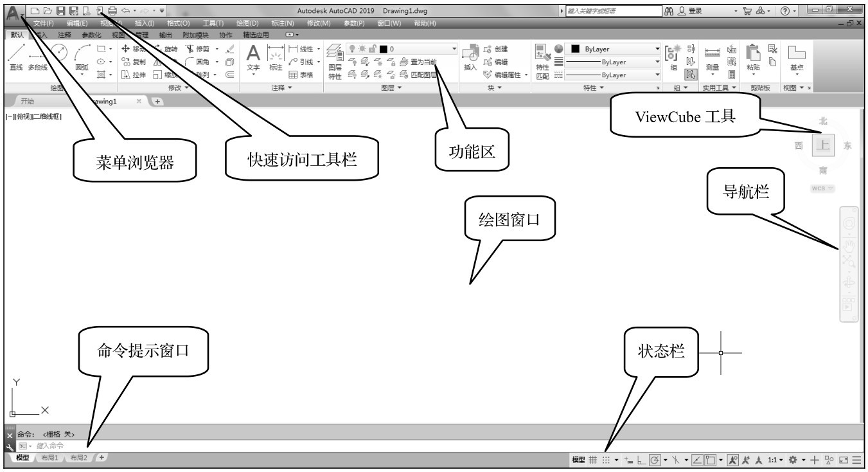Click the Undo arrow in quick access toolbar
The height and width of the screenshot is (472, 868).
click(126, 10)
